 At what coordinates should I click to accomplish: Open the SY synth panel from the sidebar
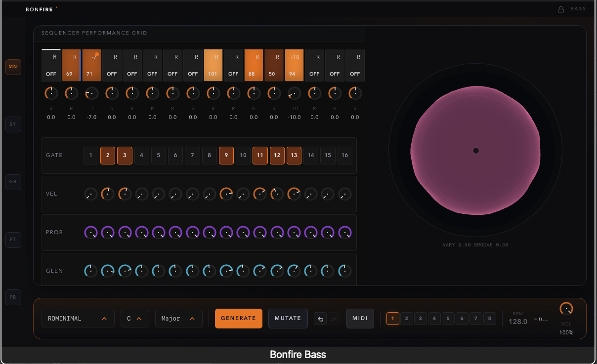13,124
